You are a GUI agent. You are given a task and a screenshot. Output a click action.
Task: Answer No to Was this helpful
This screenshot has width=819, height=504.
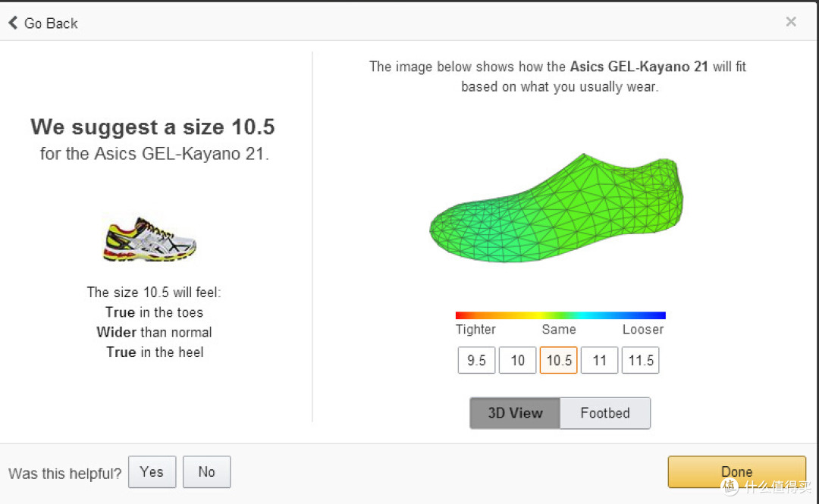click(207, 472)
